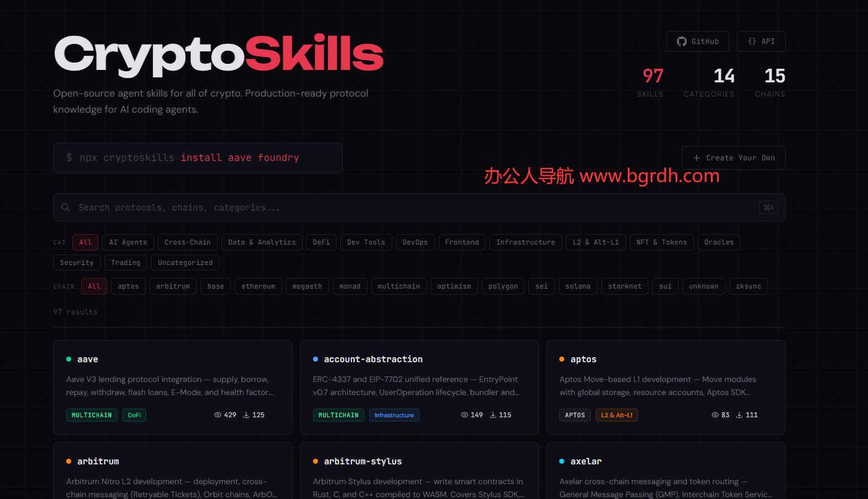Filter by Oracles category

[719, 242]
